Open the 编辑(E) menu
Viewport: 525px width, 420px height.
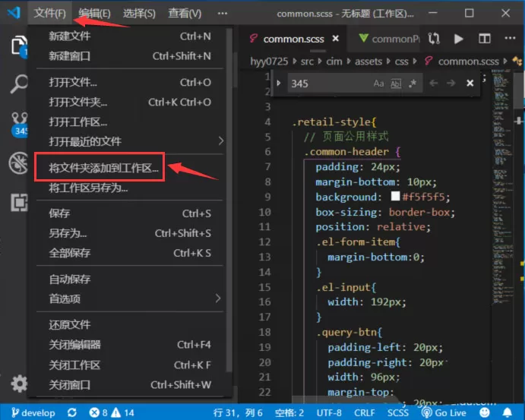(x=94, y=14)
